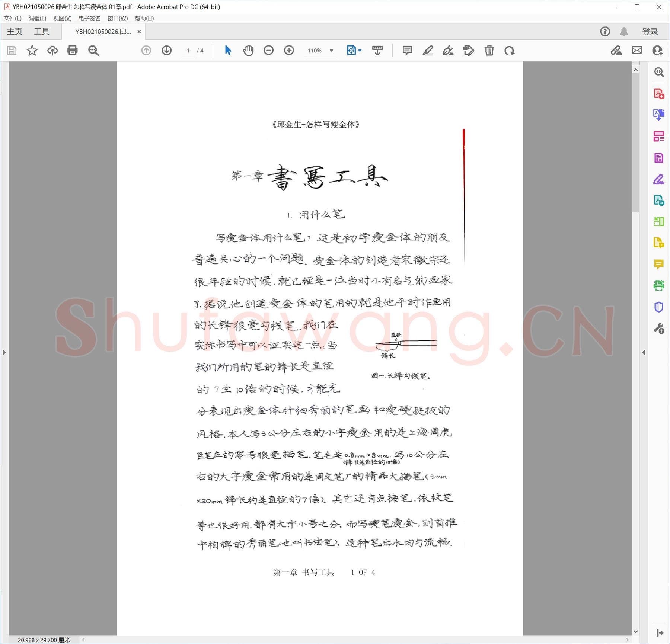The image size is (670, 644).
Task: Collapse the right tools pane arrow
Action: coord(644,352)
